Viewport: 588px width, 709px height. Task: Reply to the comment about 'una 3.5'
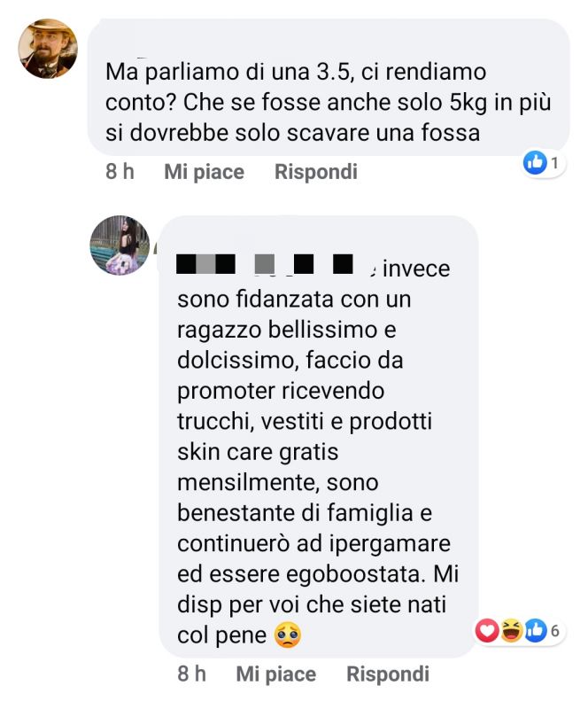coord(316,172)
